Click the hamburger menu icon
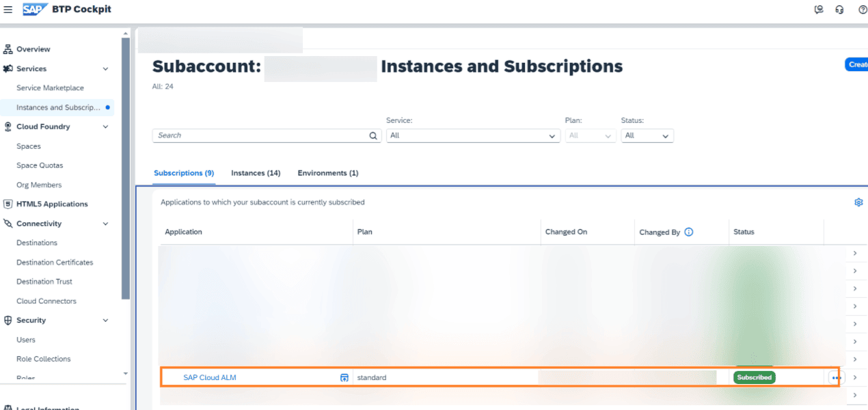 click(x=9, y=9)
